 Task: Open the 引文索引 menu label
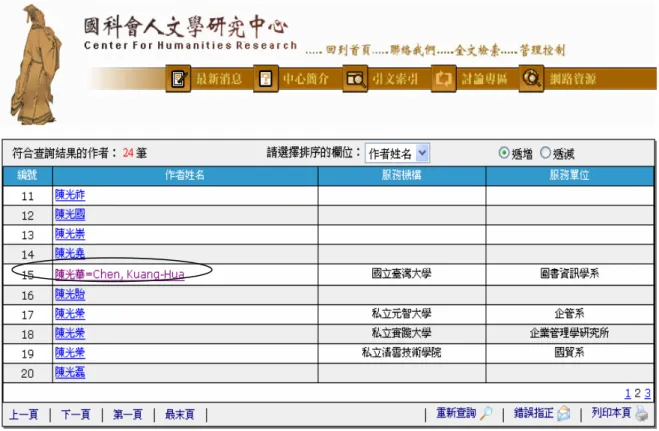click(x=395, y=79)
